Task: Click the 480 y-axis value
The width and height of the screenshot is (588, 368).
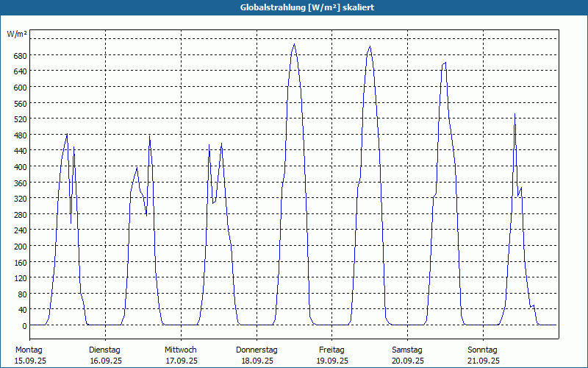Action: point(21,135)
